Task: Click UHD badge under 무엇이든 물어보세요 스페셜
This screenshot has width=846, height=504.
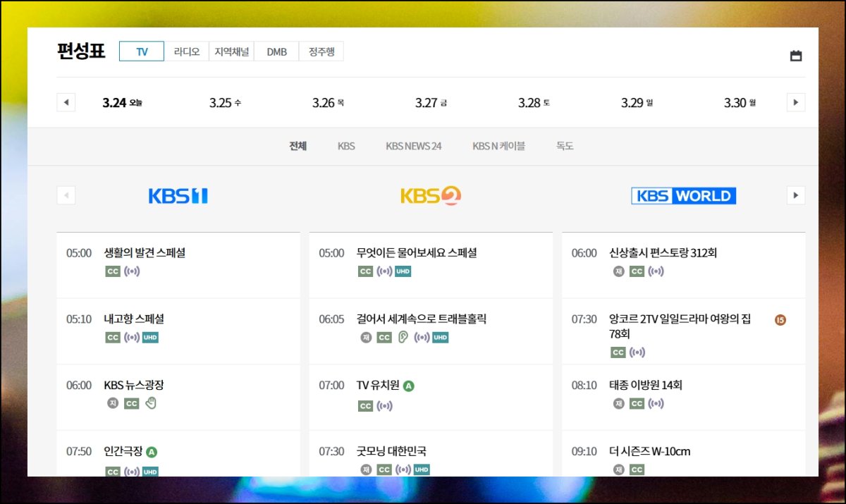Action: pos(403,271)
